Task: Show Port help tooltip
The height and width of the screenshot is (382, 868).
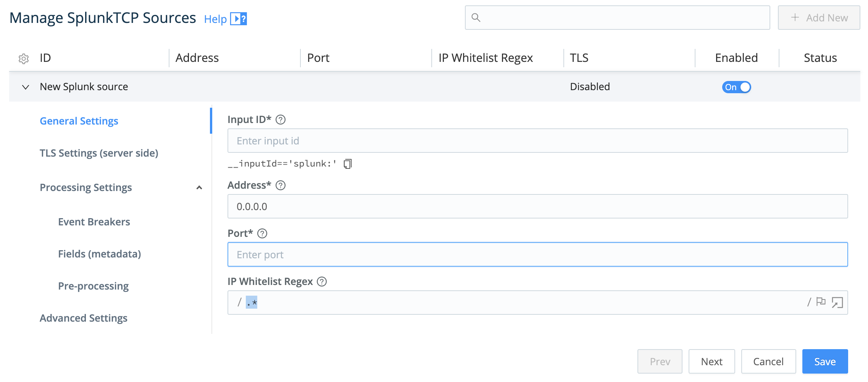Action: 262,234
